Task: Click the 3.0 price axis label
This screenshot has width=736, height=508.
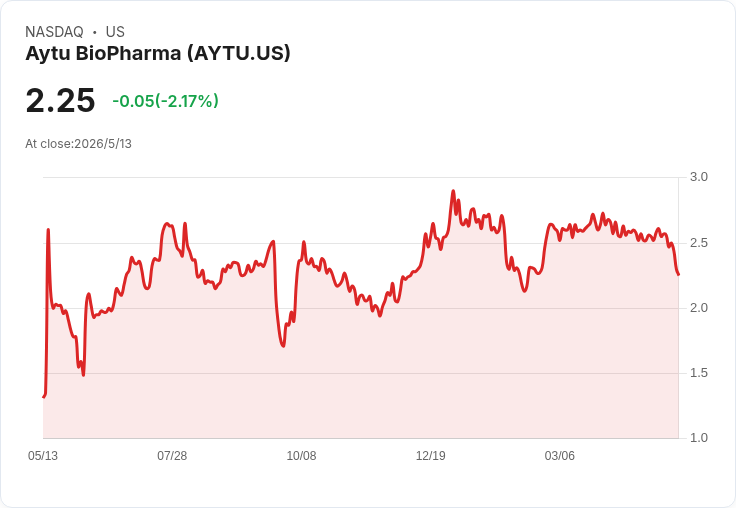Action: click(698, 177)
